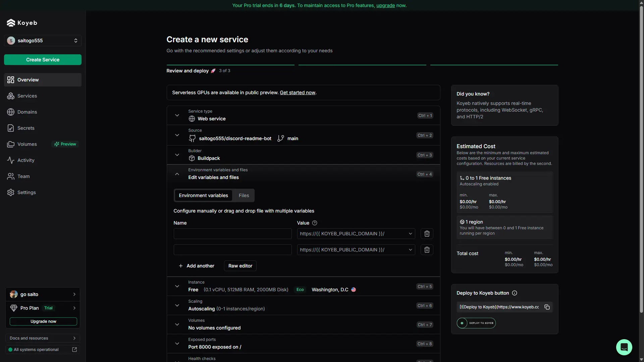
Task: Click the GitHub repository icon in Source
Action: point(192,138)
